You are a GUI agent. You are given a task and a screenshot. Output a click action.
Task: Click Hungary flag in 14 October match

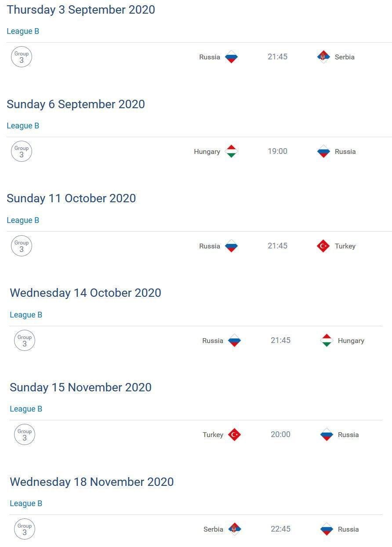[x=327, y=340]
